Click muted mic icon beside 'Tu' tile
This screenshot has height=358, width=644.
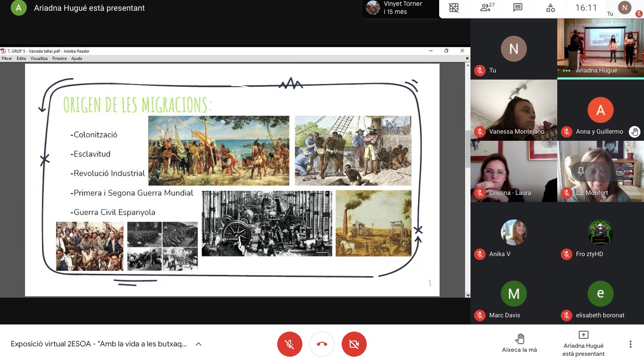(480, 70)
